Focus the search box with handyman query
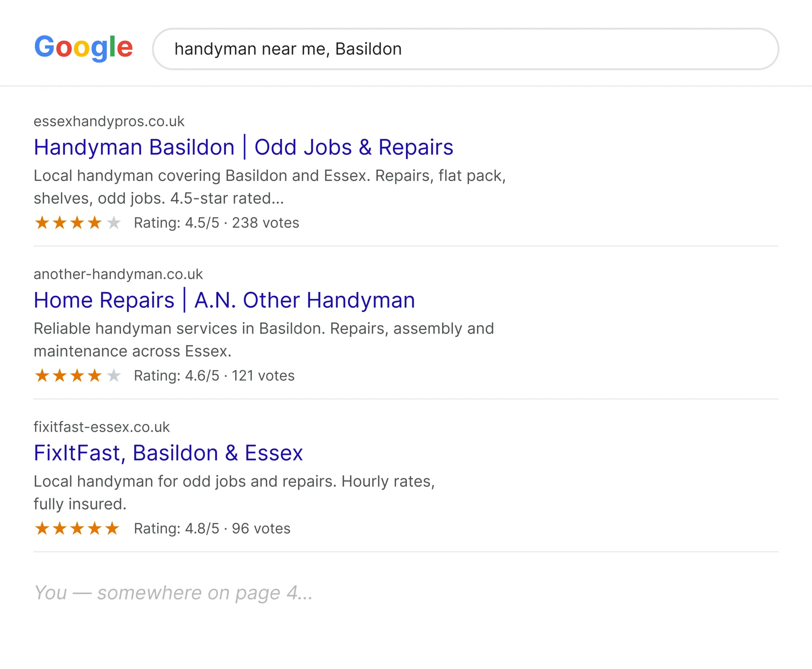This screenshot has height=669, width=812. 466,49
